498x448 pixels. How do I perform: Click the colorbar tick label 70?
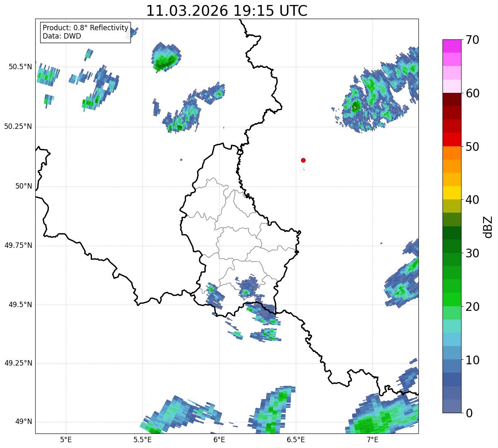tap(472, 40)
